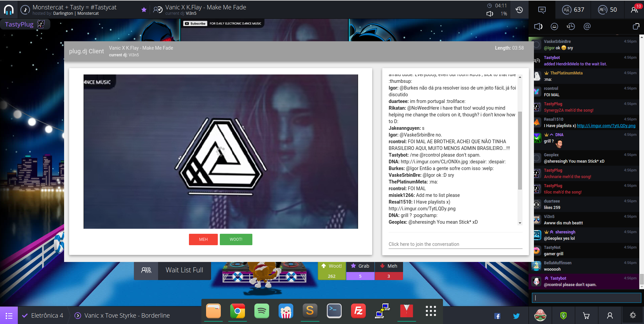
Task: Meh the current song
Action: [x=389, y=270]
